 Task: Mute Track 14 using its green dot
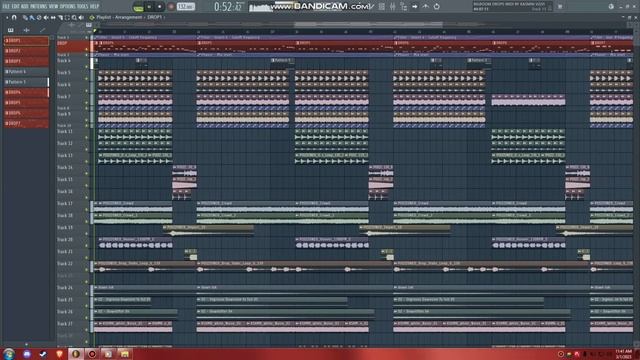pyautogui.click(x=87, y=173)
